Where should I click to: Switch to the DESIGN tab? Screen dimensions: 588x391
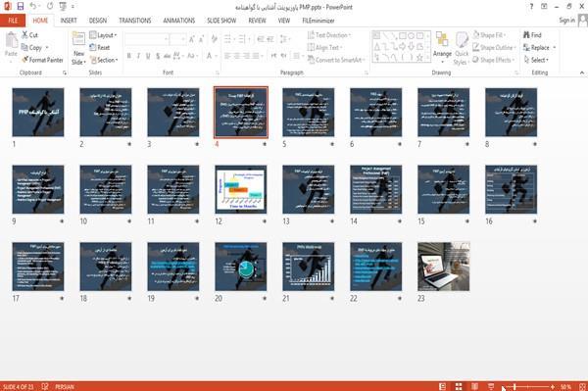(98, 21)
